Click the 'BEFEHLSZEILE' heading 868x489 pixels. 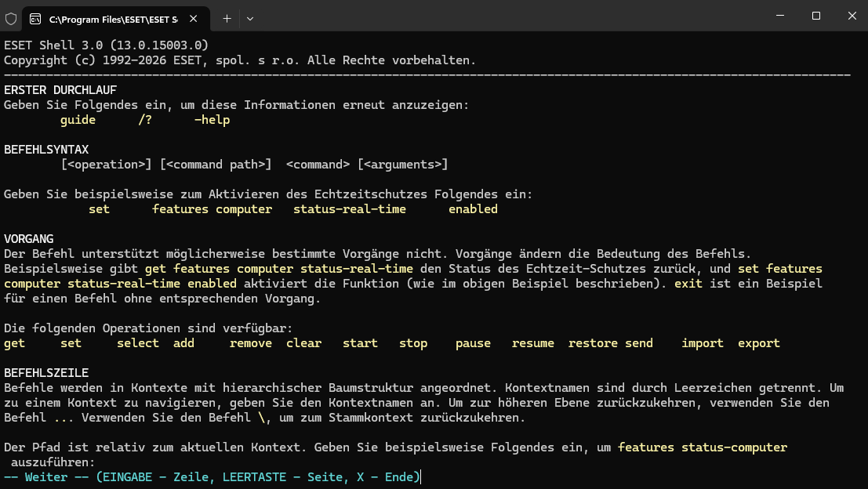[46, 373]
